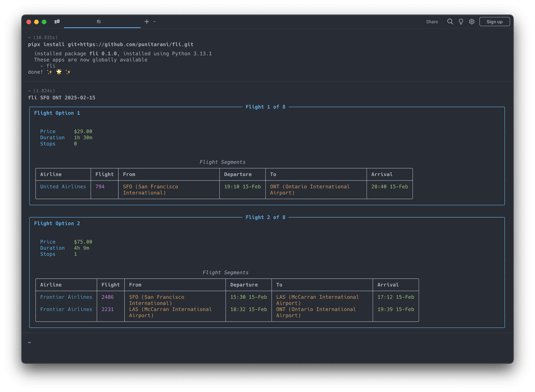Click the fli SFO ONT 2025-02-15 command
Viewport: 535px width, 392px height.
[x=62, y=98]
